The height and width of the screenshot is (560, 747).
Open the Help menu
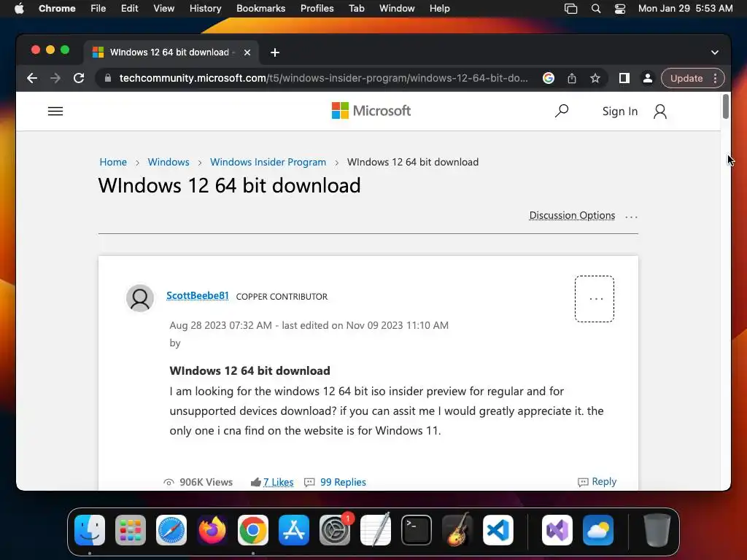439,9
